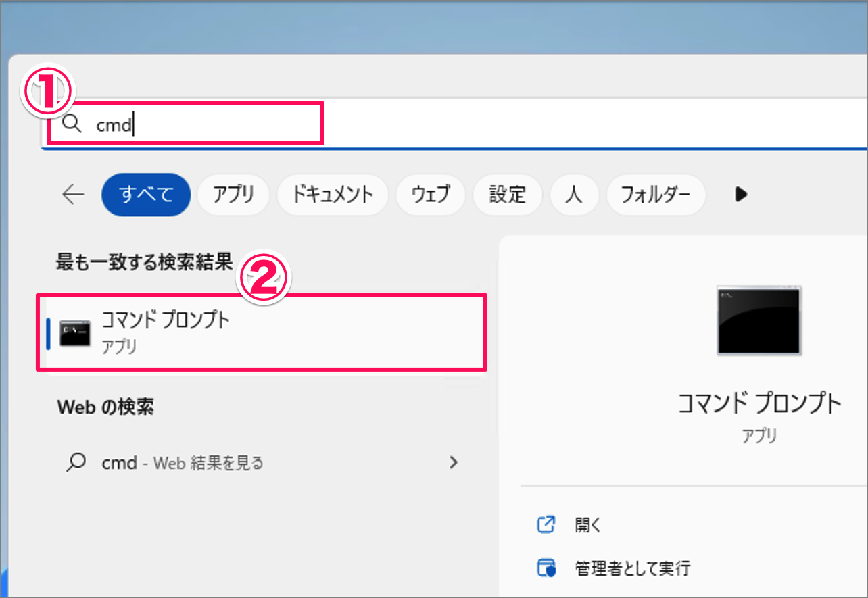Go back using the left arrow

tap(73, 195)
